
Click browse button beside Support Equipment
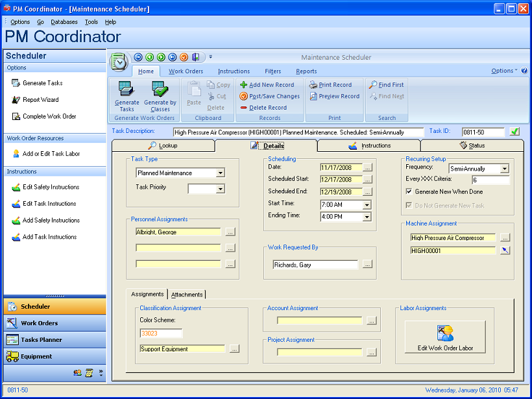pyautogui.click(x=234, y=349)
